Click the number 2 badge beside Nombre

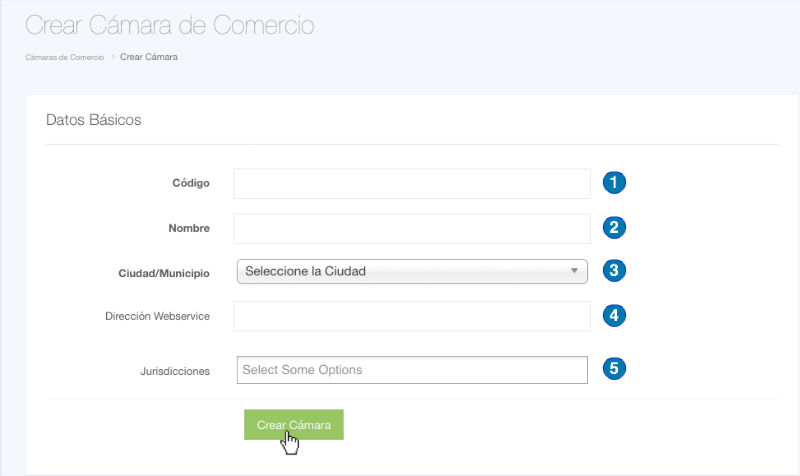(x=614, y=227)
